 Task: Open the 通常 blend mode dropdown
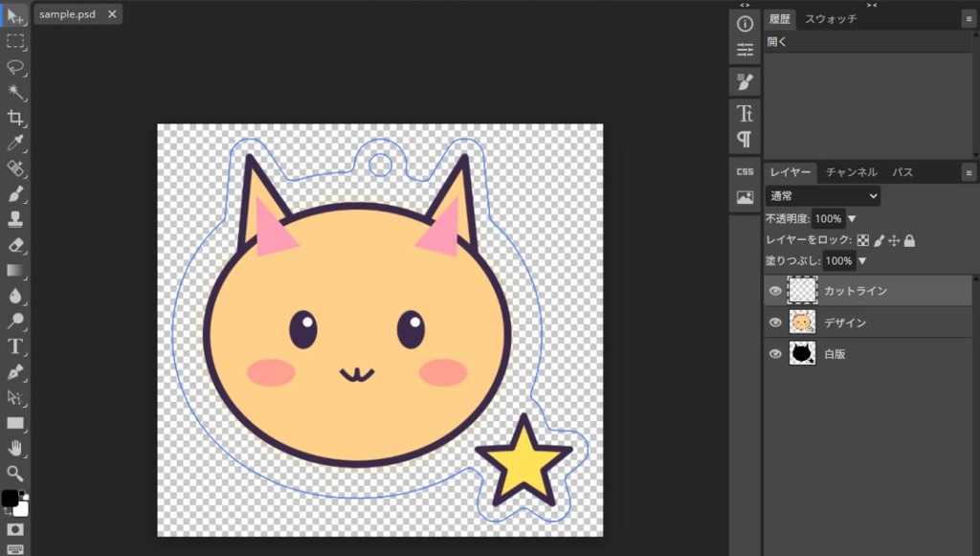(x=822, y=196)
